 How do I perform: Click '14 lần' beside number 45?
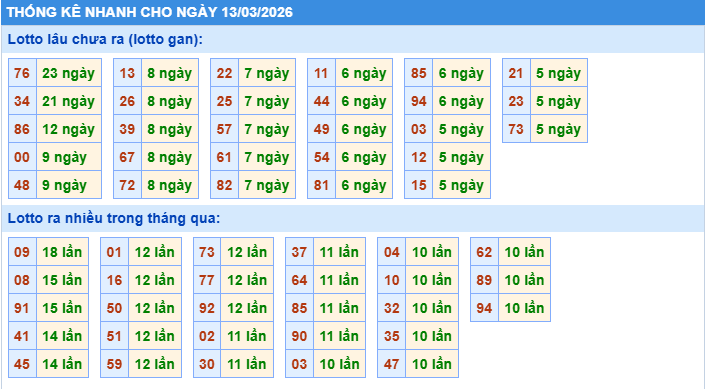point(62,364)
